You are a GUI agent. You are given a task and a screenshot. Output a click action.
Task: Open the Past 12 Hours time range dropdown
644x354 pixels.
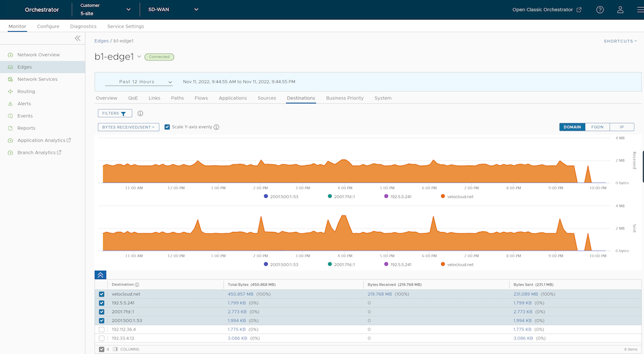tap(138, 82)
